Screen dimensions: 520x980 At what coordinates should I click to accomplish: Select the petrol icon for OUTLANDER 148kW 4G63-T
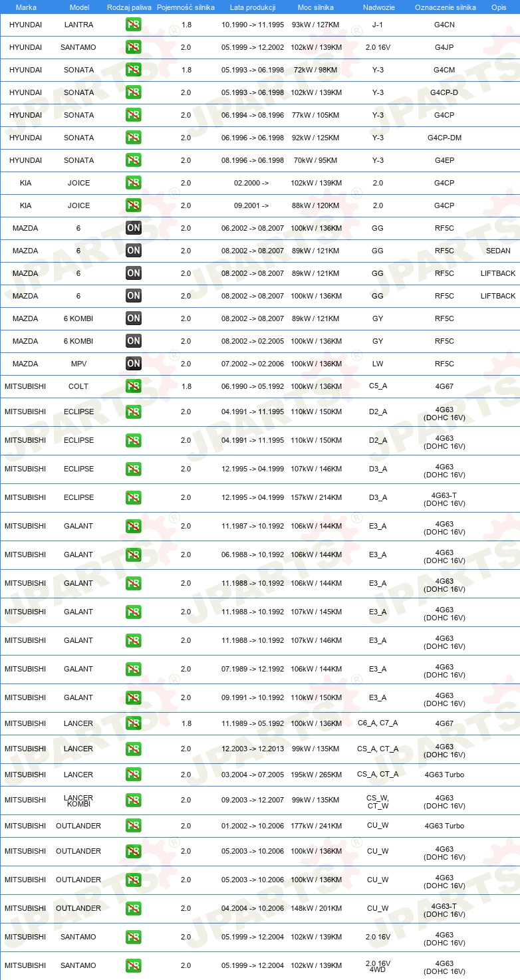tap(134, 908)
